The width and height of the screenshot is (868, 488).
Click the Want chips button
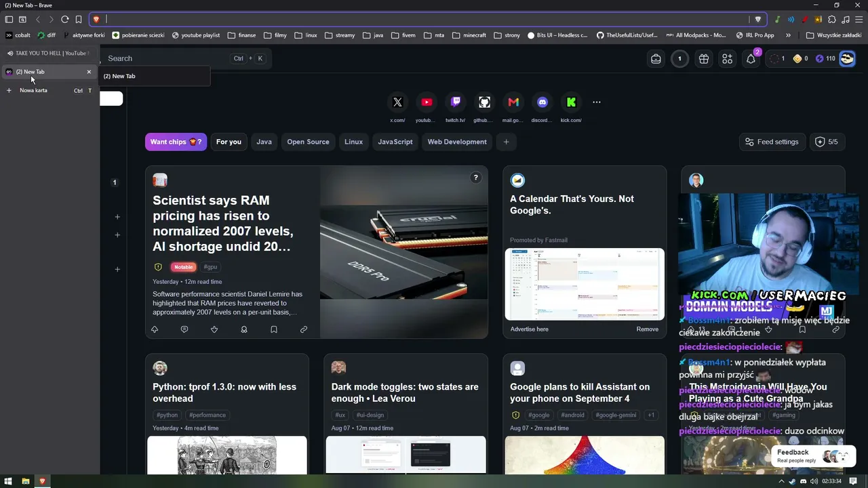[176, 142]
